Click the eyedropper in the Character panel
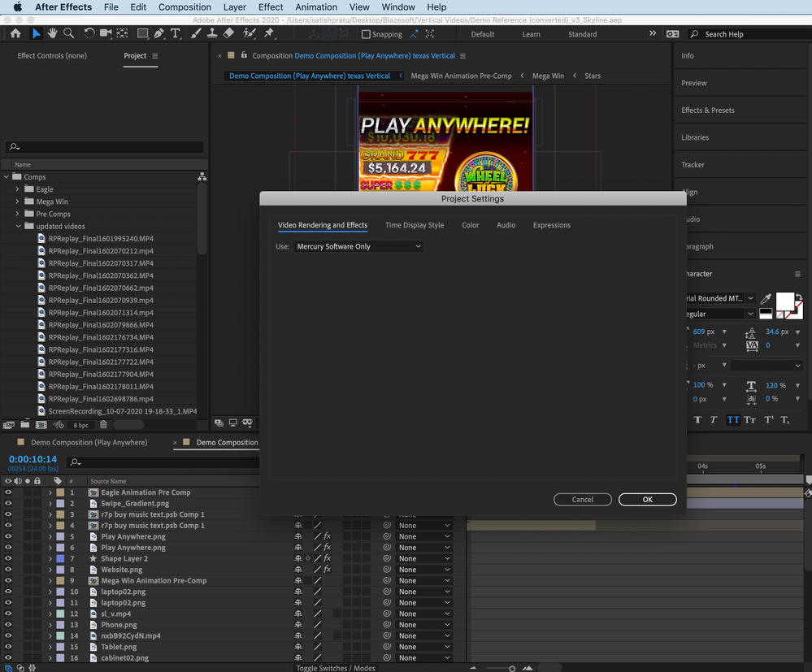812x672 pixels. click(x=765, y=299)
